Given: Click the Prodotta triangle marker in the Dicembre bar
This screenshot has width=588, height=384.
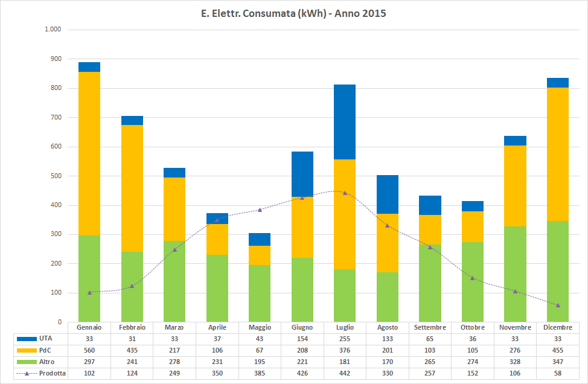Looking at the screenshot, I should pyautogui.click(x=557, y=305).
